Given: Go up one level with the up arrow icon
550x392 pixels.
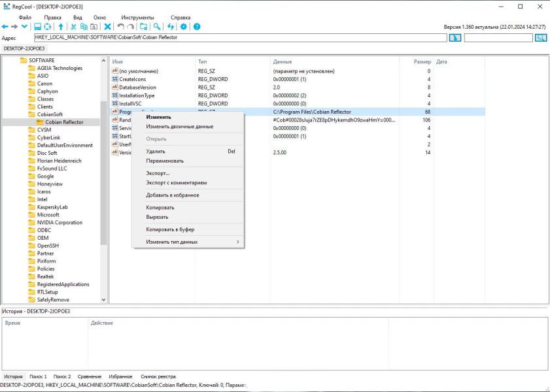Looking at the screenshot, I should coord(61,27).
